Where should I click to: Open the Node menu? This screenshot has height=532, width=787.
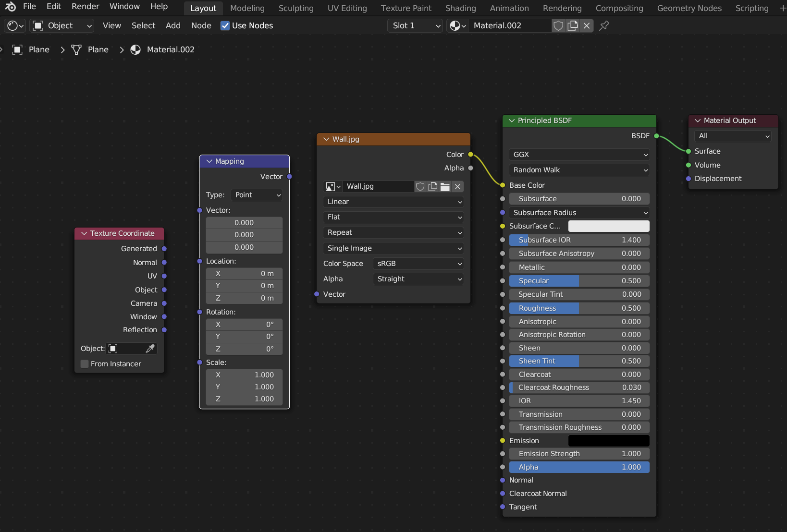pos(201,25)
